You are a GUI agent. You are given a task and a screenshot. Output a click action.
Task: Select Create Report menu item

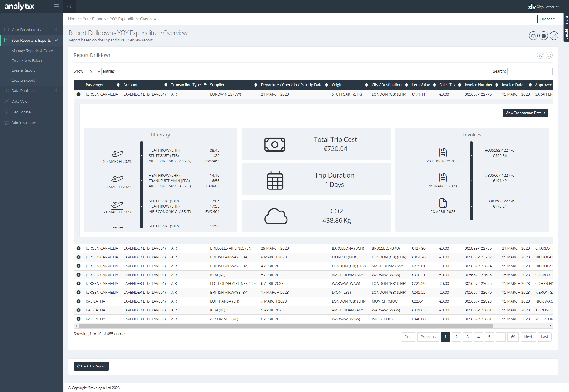(23, 70)
